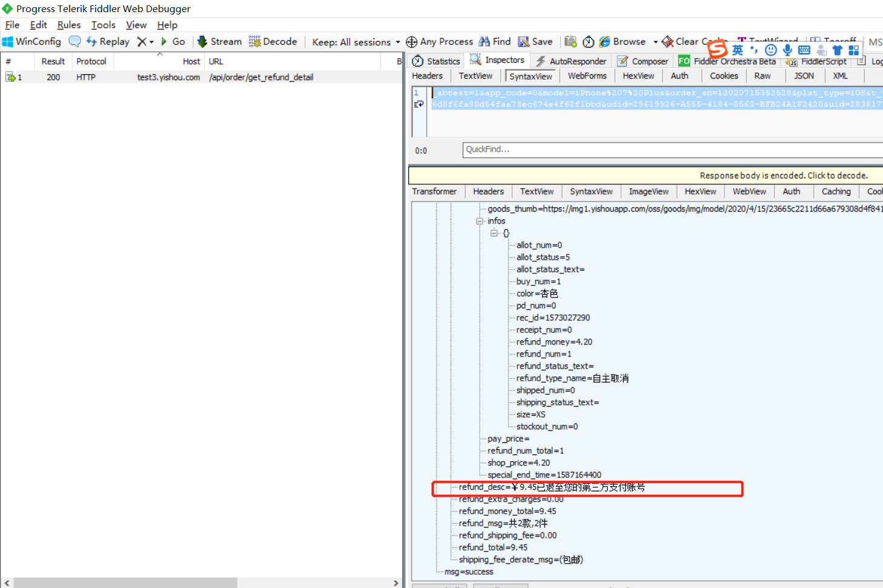This screenshot has height=588, width=883.
Task: Open response WebView tab
Action: tap(749, 192)
